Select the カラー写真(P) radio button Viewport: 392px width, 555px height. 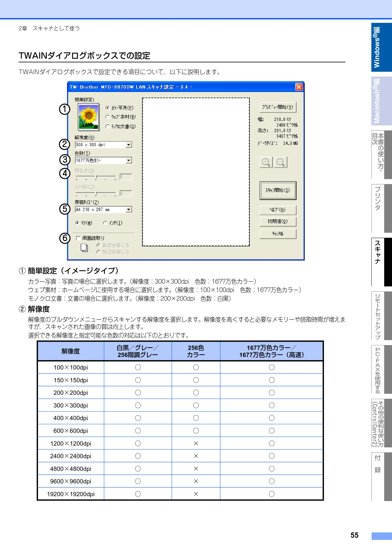pos(108,108)
